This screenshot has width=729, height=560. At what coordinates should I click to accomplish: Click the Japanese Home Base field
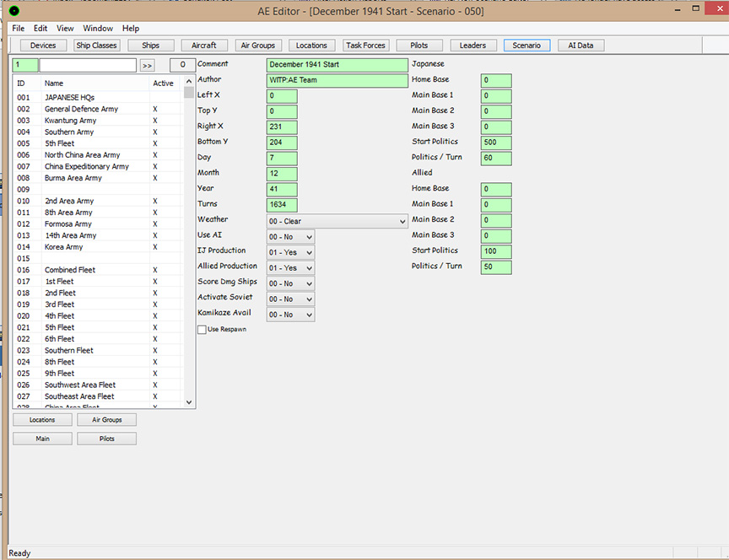[496, 80]
